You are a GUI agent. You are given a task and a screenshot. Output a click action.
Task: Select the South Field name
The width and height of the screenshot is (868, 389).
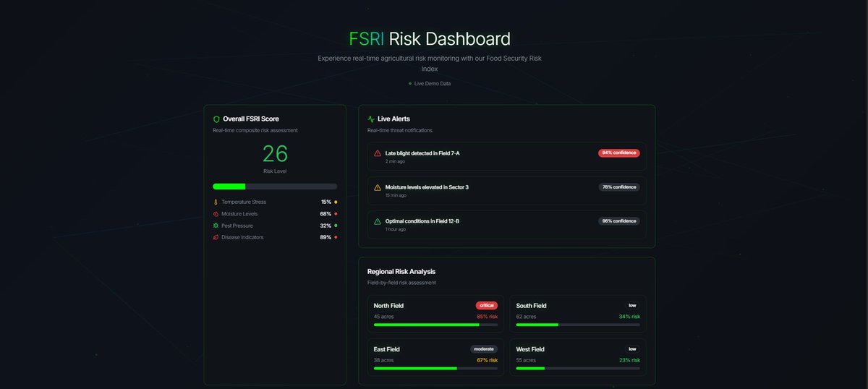click(532, 306)
